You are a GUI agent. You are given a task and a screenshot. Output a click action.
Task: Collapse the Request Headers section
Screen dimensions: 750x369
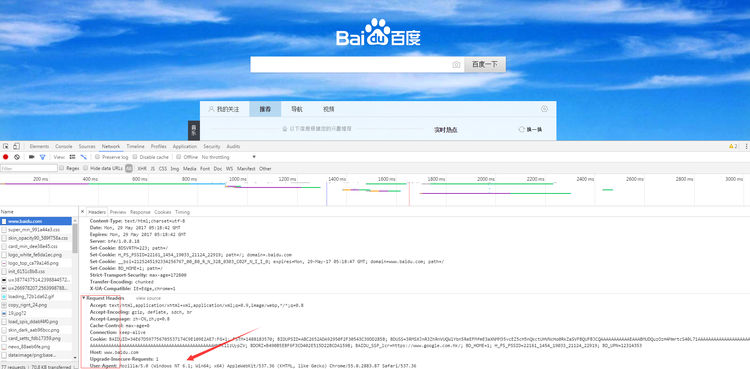point(84,298)
